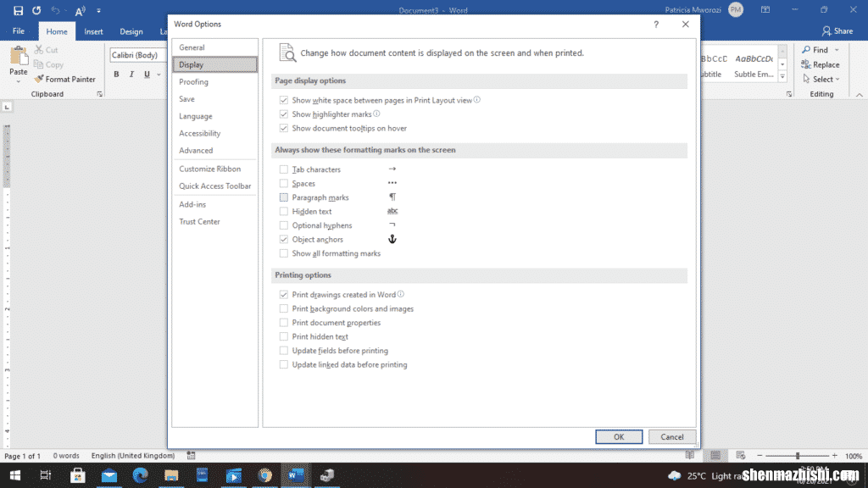Click the zoom slider handle in status bar

[798, 455]
